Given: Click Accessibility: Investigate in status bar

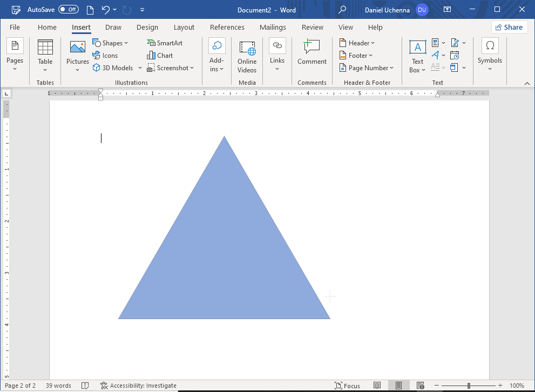Looking at the screenshot, I should [139, 386].
